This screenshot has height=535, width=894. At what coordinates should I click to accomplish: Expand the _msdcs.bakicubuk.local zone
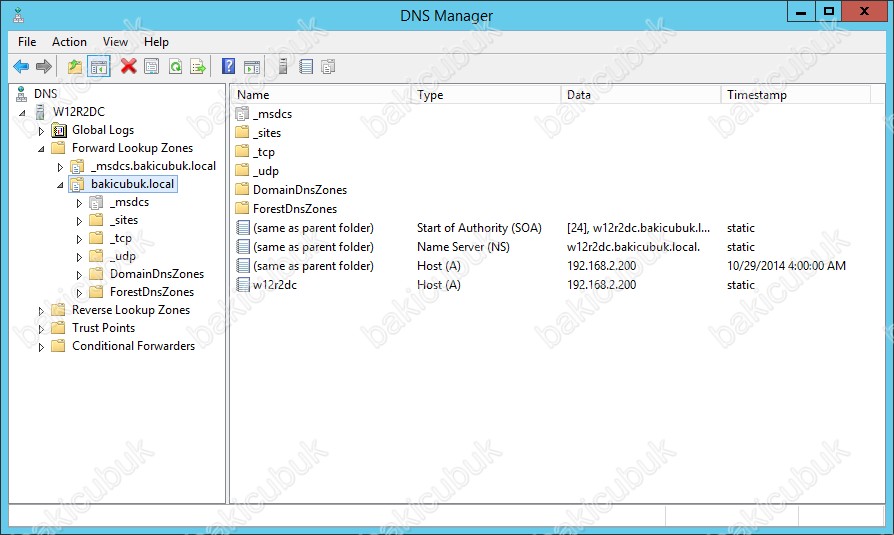pos(60,167)
